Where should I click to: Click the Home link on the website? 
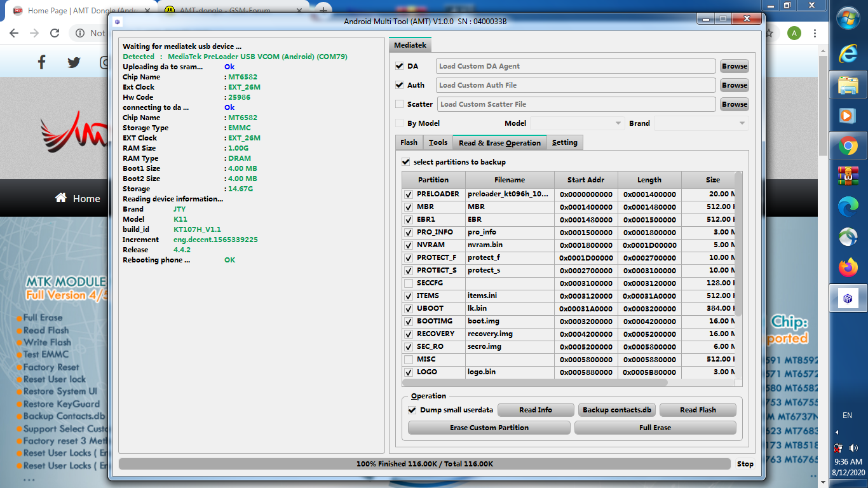point(78,198)
